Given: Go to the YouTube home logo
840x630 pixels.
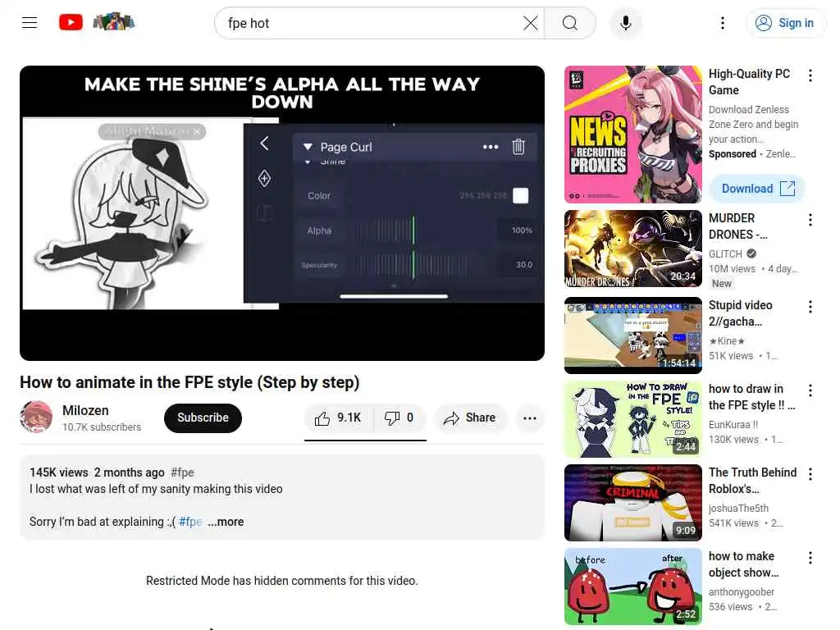Looking at the screenshot, I should 71,22.
